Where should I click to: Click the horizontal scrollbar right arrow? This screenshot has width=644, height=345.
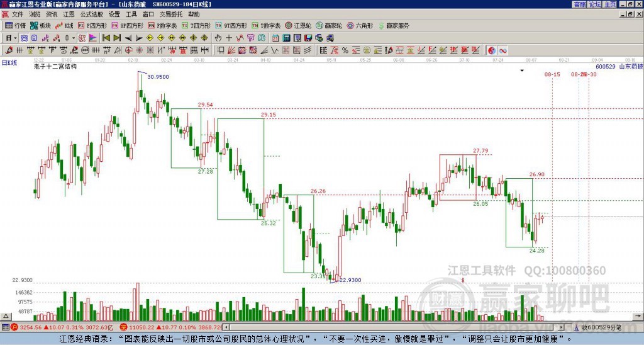tap(561, 327)
